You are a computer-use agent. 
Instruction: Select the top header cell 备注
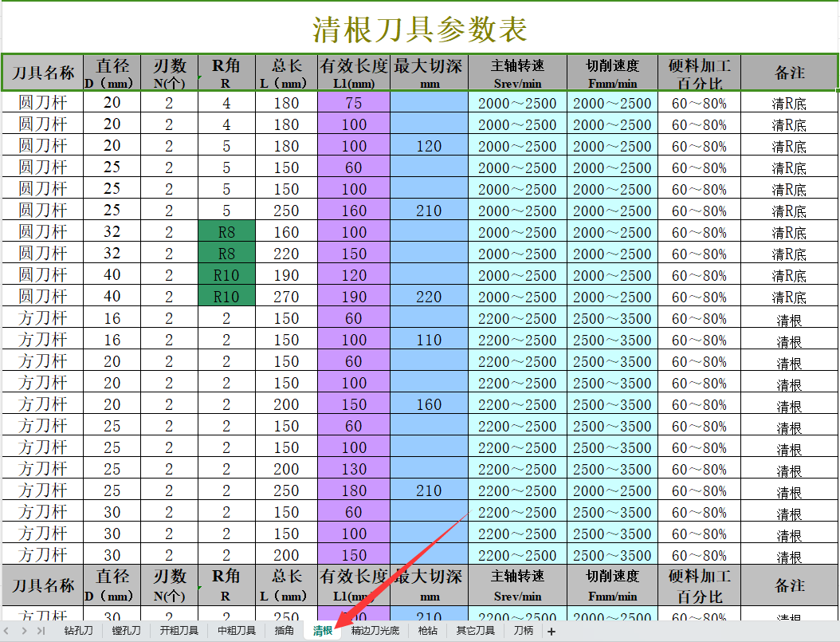(789, 73)
